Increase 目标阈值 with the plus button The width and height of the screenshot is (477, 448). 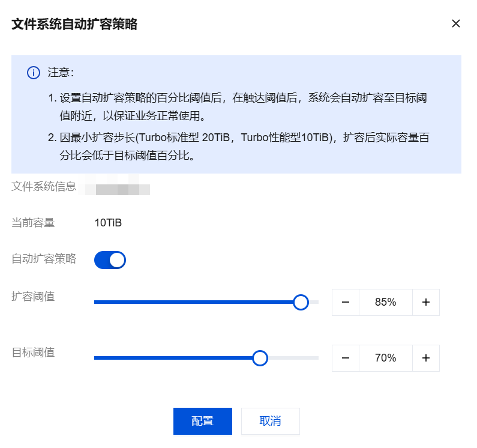point(426,358)
